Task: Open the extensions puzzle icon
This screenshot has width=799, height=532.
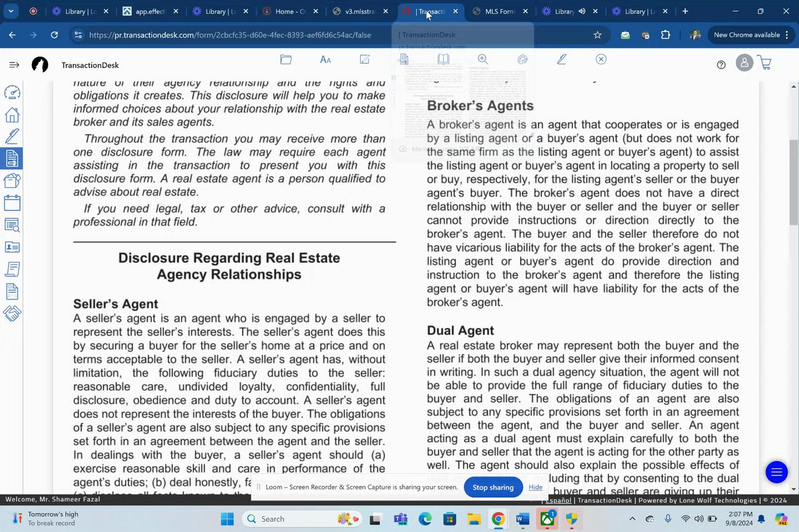Action: pos(665,36)
